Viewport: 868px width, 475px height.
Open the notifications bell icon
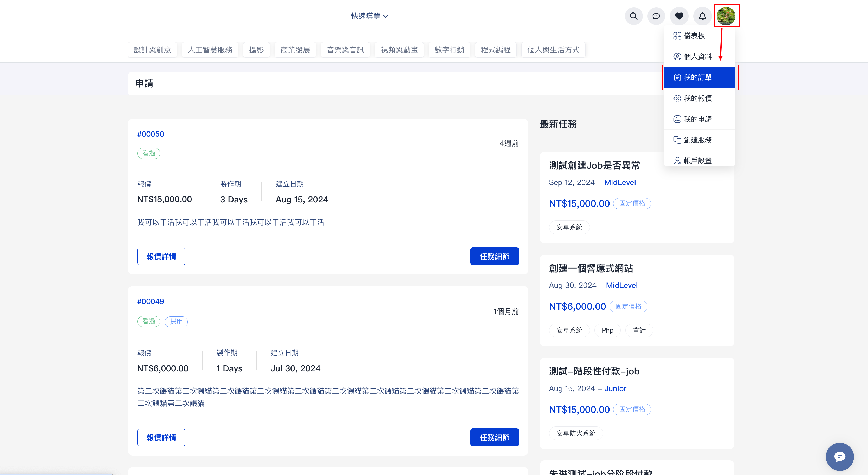[x=702, y=16]
